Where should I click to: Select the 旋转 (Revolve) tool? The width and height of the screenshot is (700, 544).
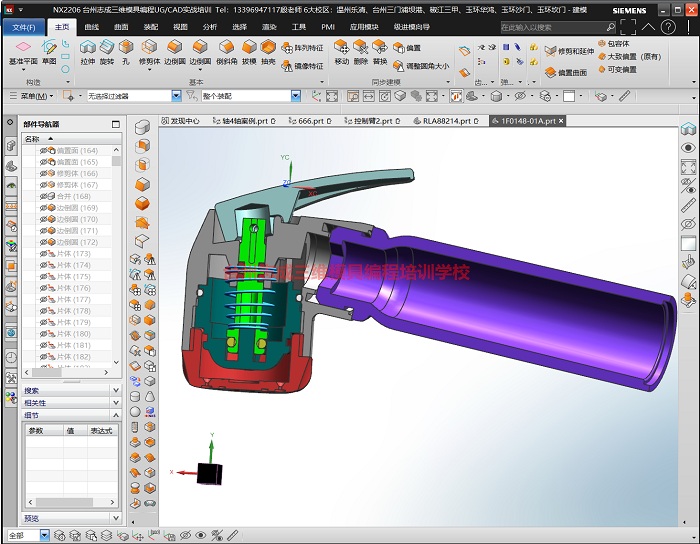point(107,51)
